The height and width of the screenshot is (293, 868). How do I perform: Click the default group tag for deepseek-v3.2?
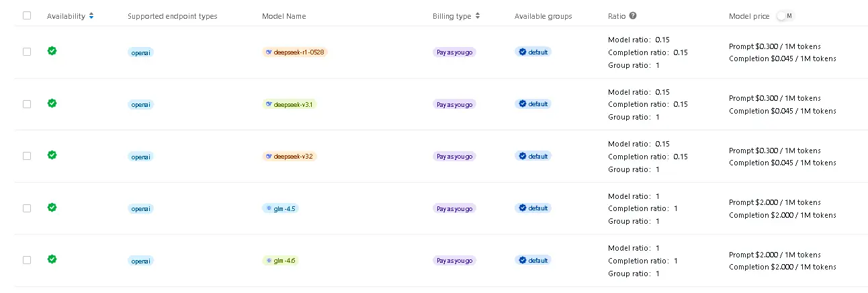pos(533,156)
